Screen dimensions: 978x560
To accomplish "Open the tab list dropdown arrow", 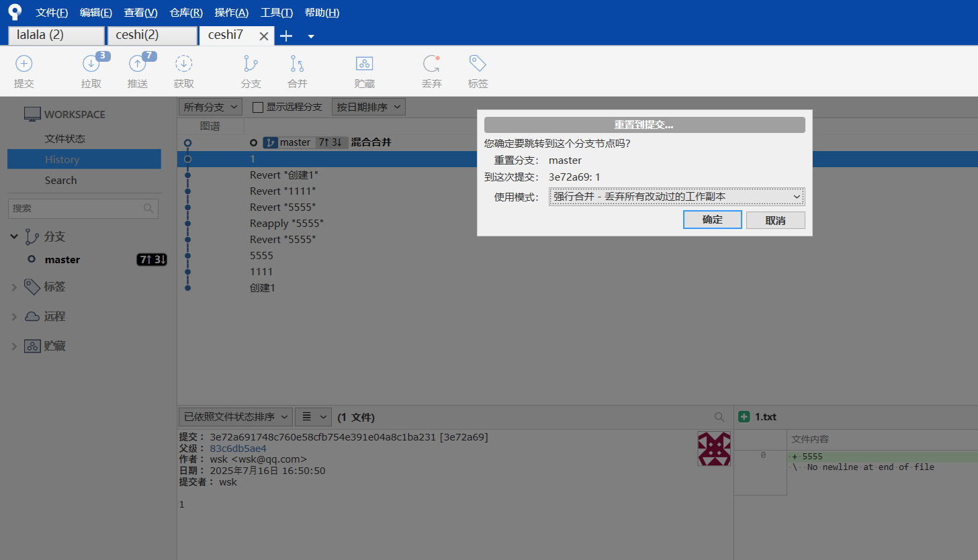I will coord(311,37).
